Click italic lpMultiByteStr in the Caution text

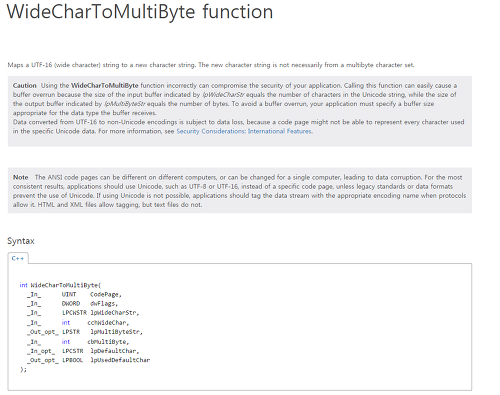pos(125,104)
